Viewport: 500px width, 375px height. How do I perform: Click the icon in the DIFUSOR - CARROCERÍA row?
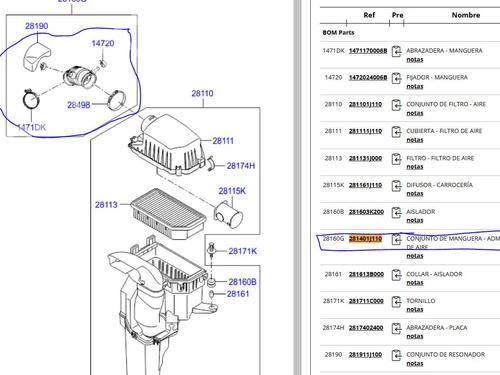click(396, 186)
